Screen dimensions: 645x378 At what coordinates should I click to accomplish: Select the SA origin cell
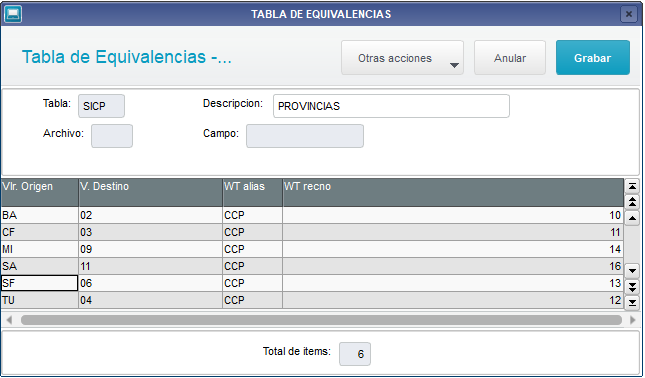coord(39,266)
